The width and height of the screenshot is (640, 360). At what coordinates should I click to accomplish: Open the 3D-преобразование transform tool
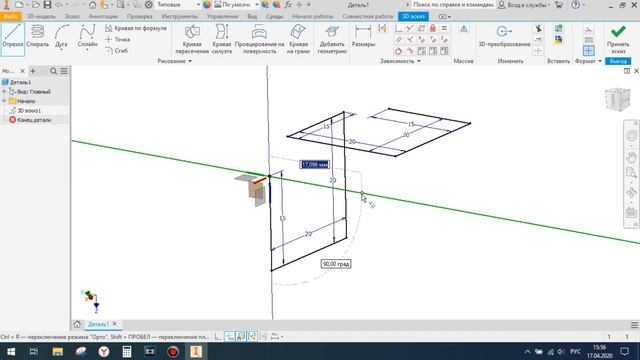pos(504,37)
